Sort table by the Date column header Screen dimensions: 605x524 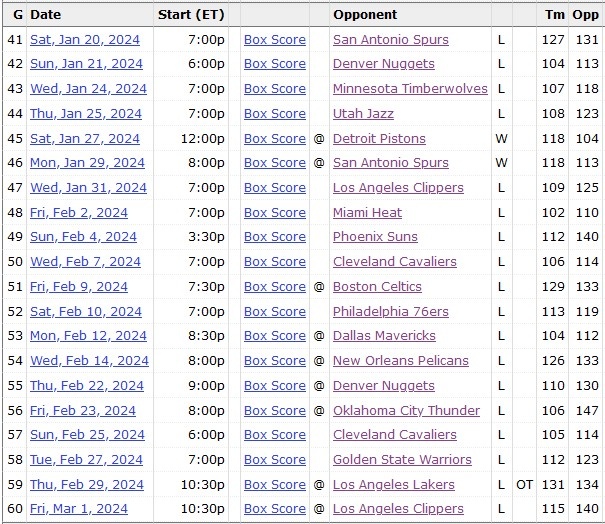pyautogui.click(x=45, y=15)
